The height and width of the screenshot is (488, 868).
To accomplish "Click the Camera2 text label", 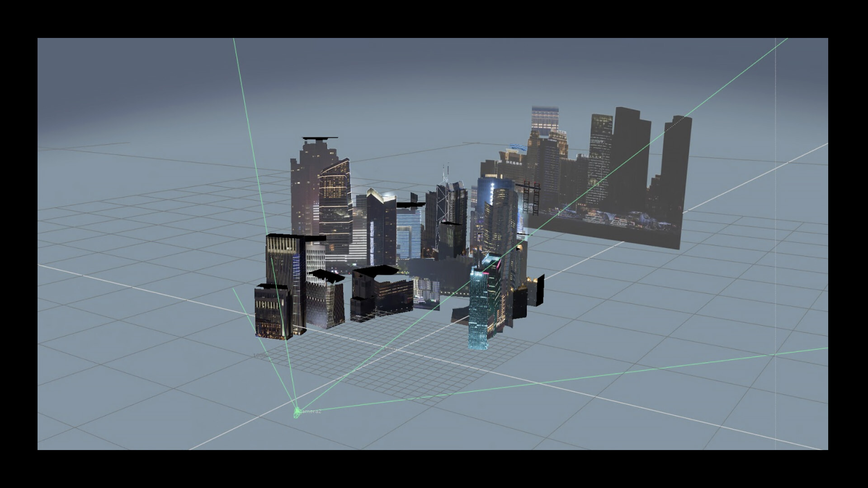I will (x=311, y=412).
